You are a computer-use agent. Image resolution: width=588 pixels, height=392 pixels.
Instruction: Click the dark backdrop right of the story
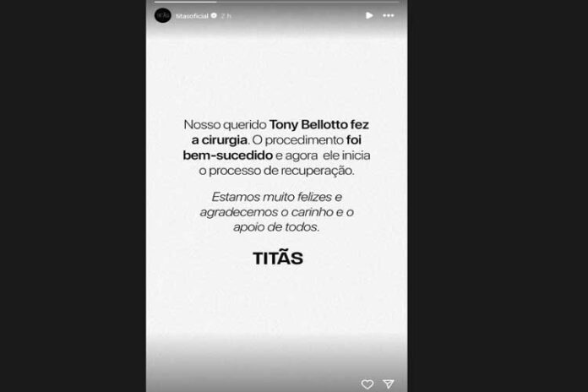click(x=498, y=196)
